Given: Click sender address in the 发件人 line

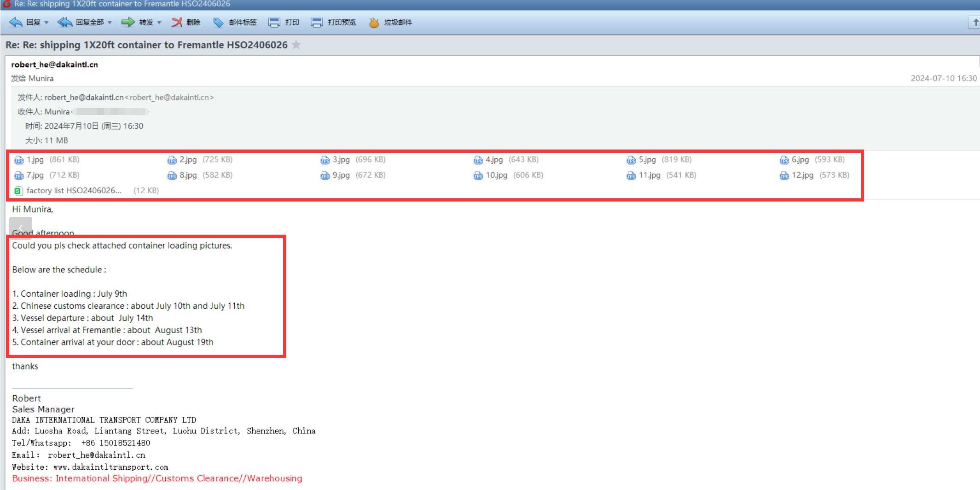Looking at the screenshot, I should (x=129, y=97).
